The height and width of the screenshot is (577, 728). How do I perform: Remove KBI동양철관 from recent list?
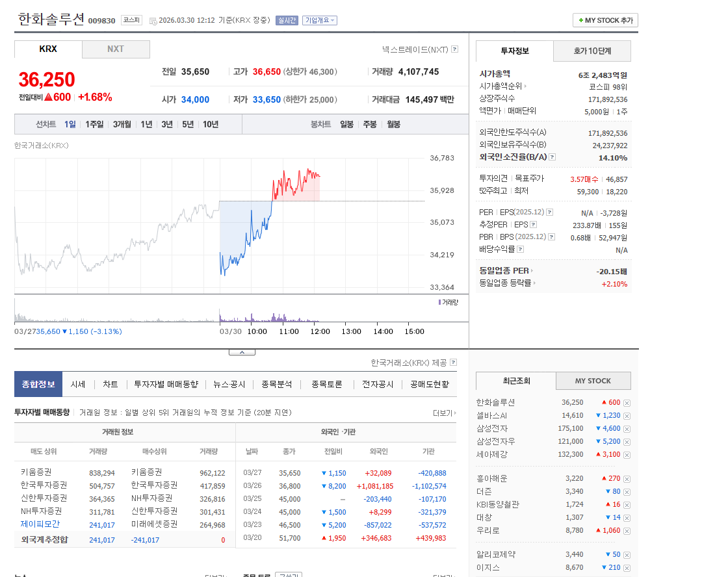(627, 505)
